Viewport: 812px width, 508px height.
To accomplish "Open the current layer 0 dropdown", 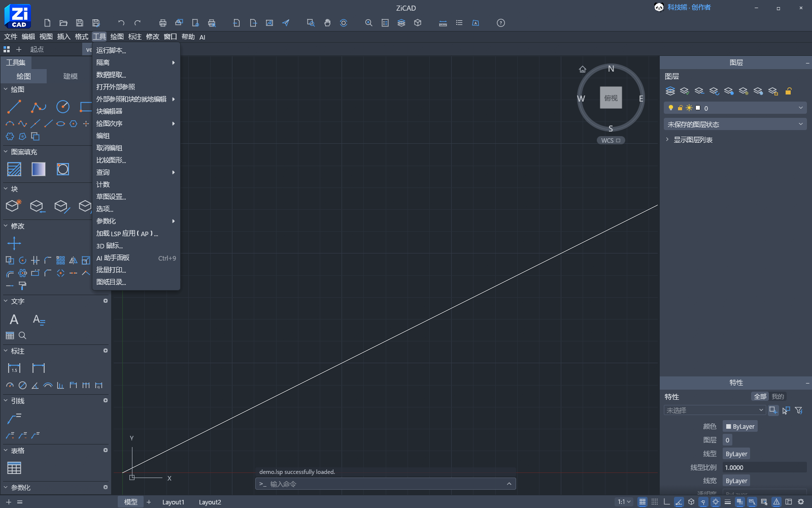I will click(735, 108).
